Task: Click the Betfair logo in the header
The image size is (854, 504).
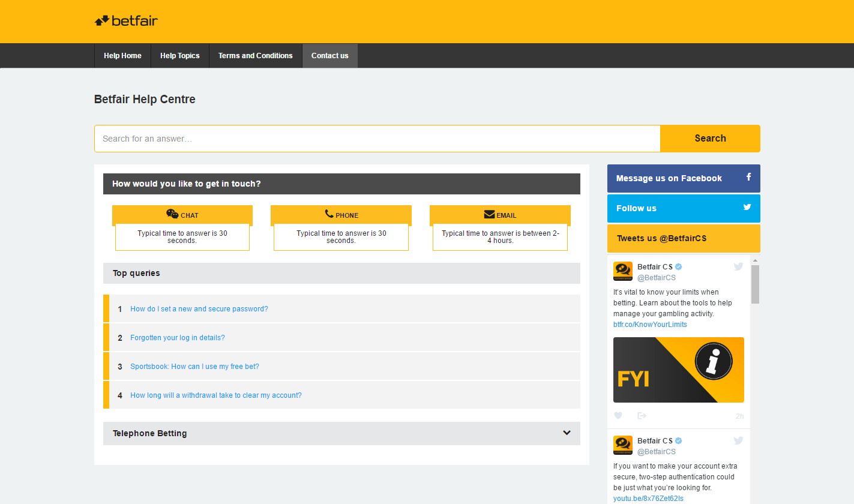Action: [126, 21]
